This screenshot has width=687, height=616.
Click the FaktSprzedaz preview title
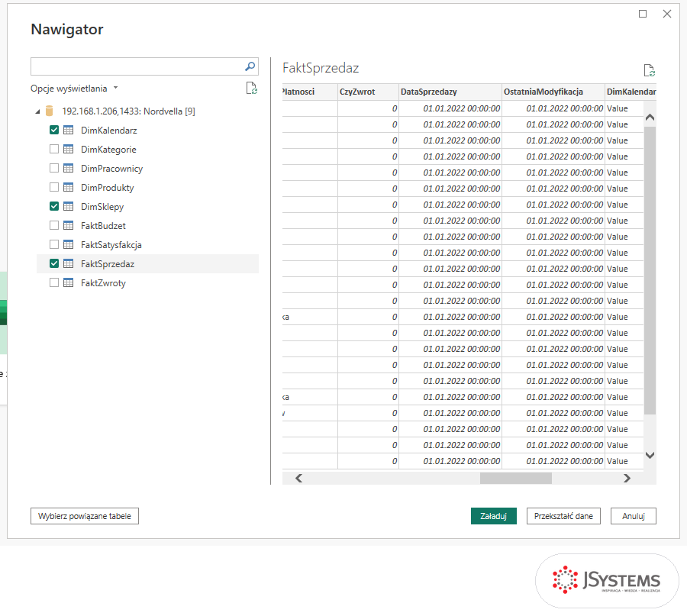[x=321, y=68]
